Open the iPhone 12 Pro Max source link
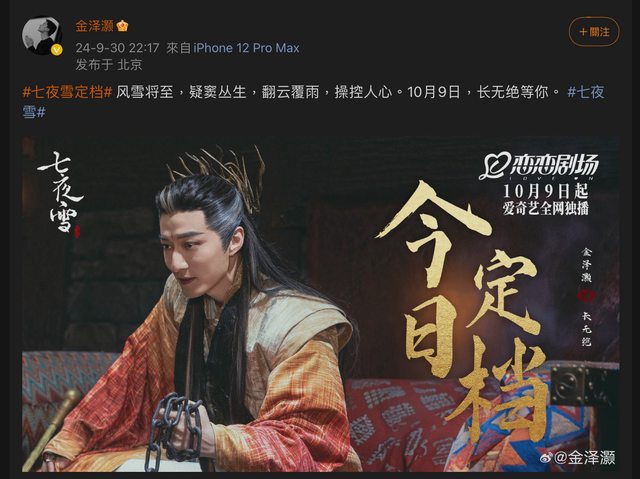Screen dimensions: 640x479 coord(246,48)
